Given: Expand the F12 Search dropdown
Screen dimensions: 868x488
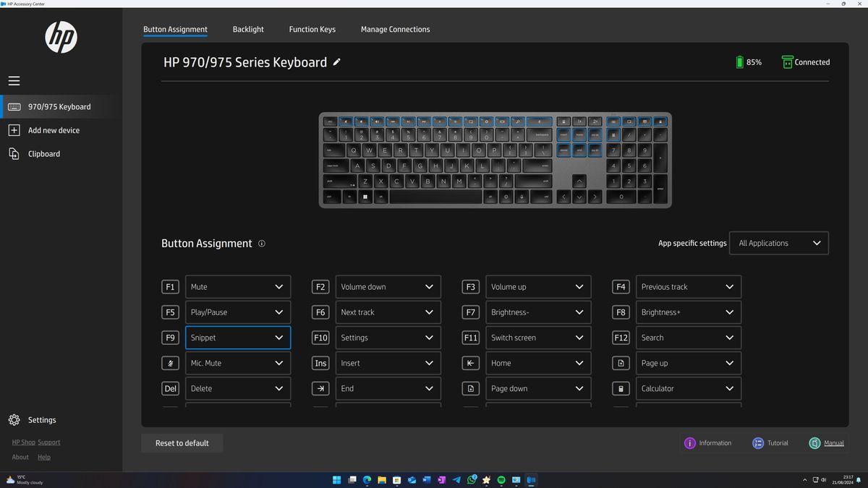Looking at the screenshot, I should coord(688,338).
